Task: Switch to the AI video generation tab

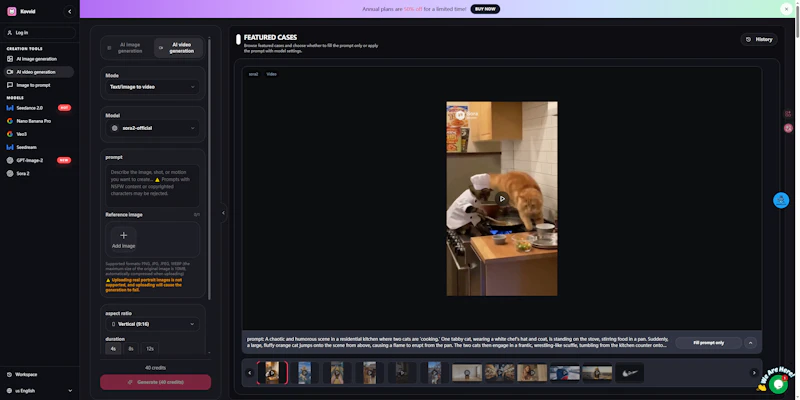Action: (179, 48)
